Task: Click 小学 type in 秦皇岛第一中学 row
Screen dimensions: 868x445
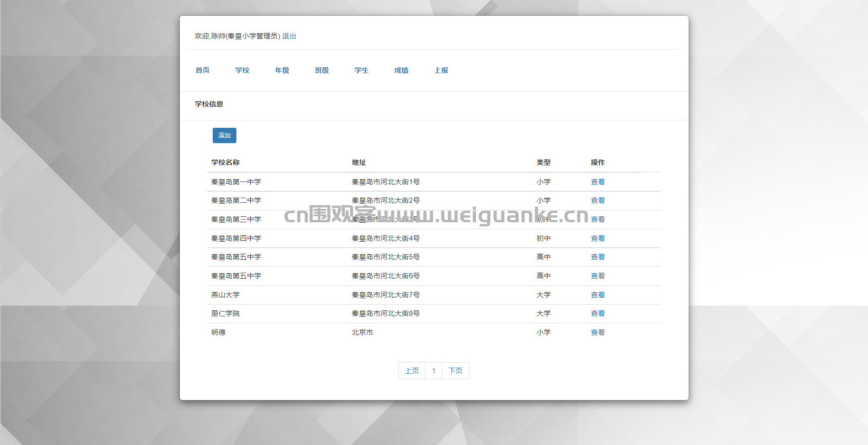Action: tap(544, 182)
